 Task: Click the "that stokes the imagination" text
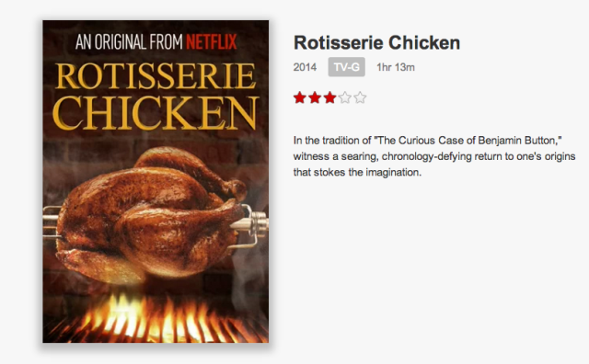tap(357, 172)
